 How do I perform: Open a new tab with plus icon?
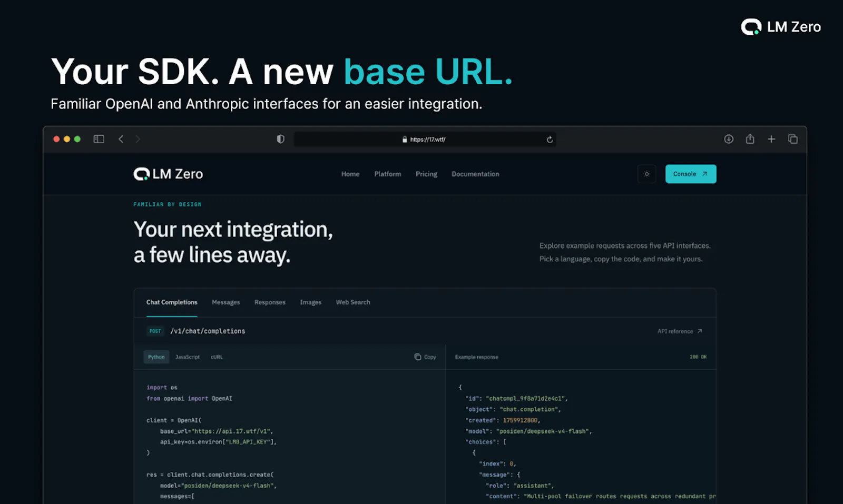pyautogui.click(x=771, y=139)
